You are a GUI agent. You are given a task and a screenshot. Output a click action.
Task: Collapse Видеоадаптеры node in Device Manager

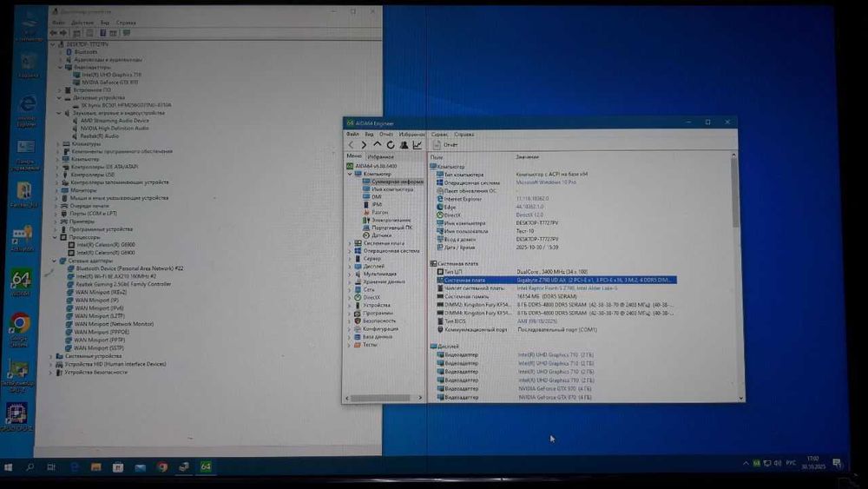(x=61, y=67)
